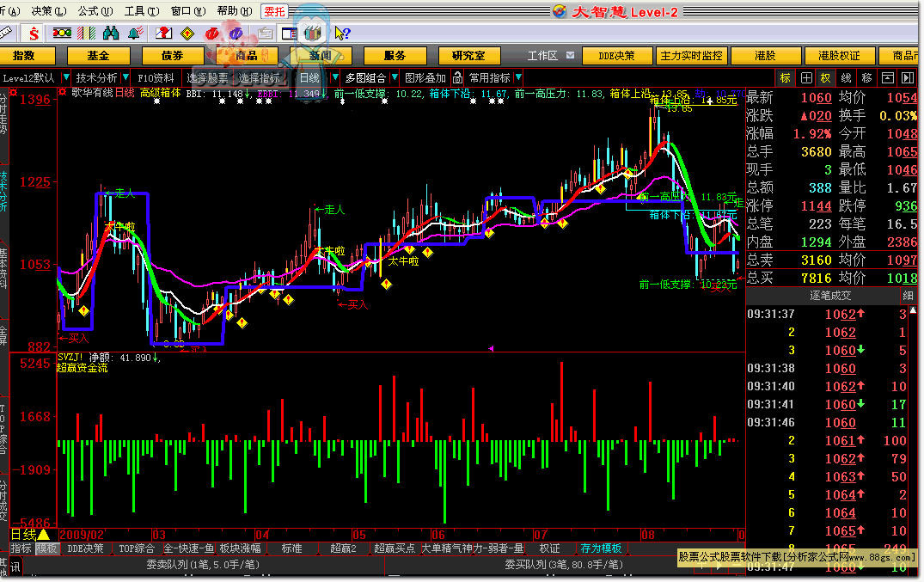Open the 帮助(H) menu

(235, 10)
